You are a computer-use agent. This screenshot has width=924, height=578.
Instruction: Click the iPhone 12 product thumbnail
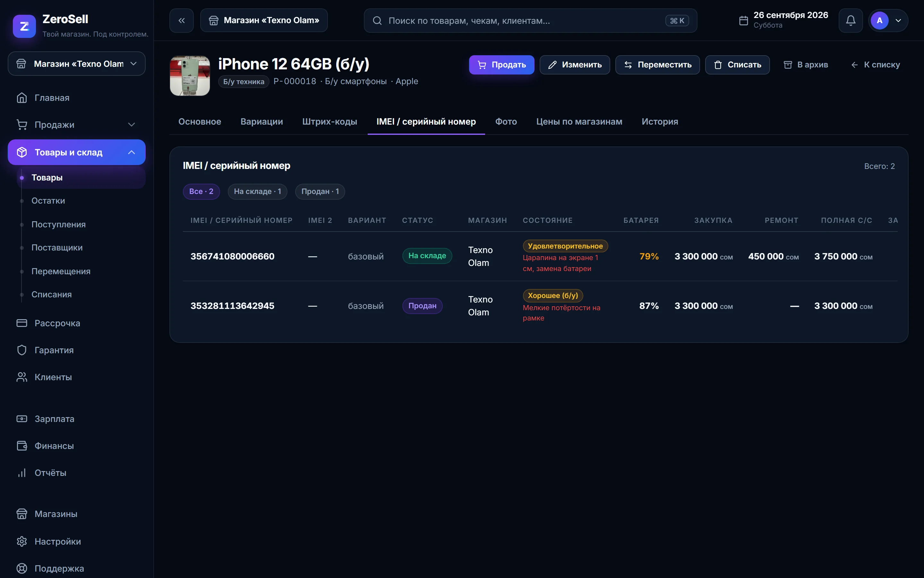[x=190, y=76]
